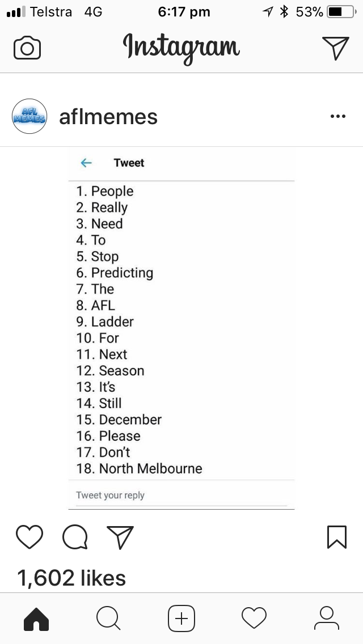
Task: Open your Profile tab
Action: pyautogui.click(x=327, y=618)
